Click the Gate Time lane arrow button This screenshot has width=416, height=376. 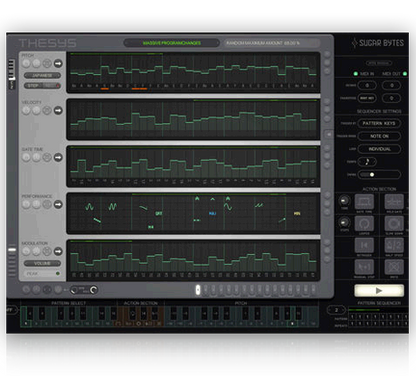pos(58,157)
